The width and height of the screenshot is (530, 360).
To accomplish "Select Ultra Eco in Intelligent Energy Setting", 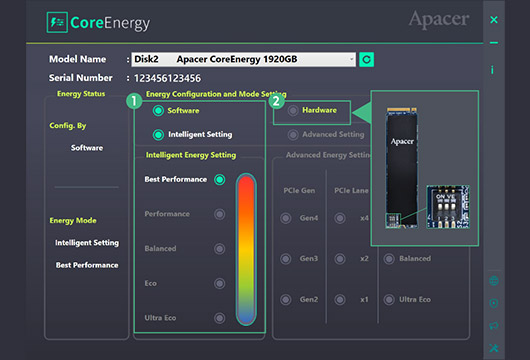I will coord(220,318).
